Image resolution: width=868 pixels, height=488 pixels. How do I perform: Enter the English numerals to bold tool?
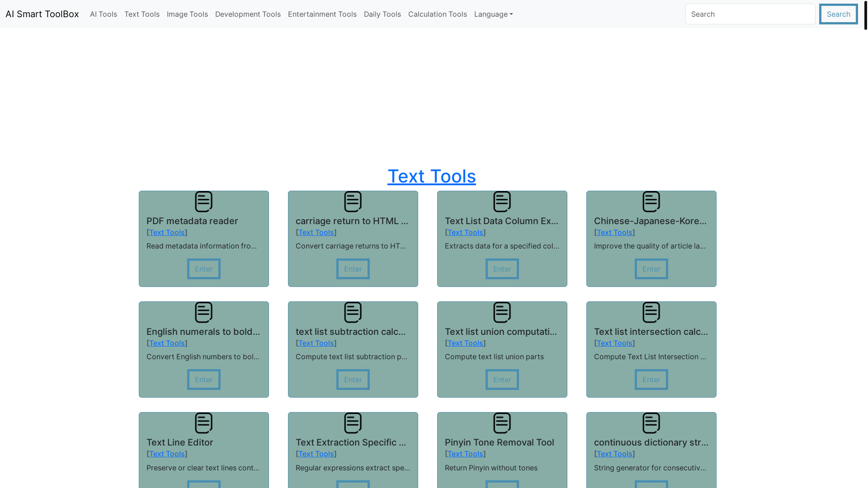pyautogui.click(x=204, y=380)
